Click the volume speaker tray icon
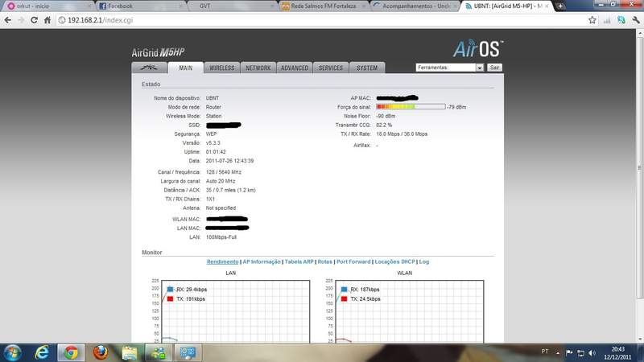Screen dimensions: 644x362 coord(592,352)
